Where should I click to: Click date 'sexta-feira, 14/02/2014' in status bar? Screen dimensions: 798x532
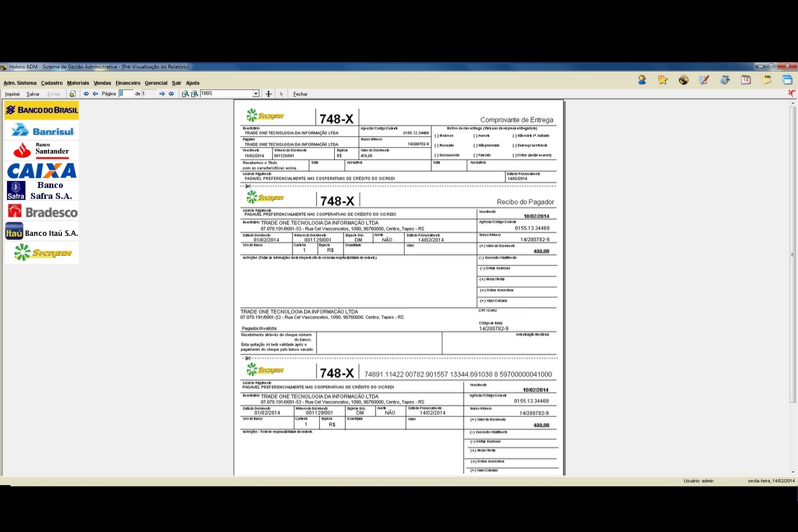[771, 481]
